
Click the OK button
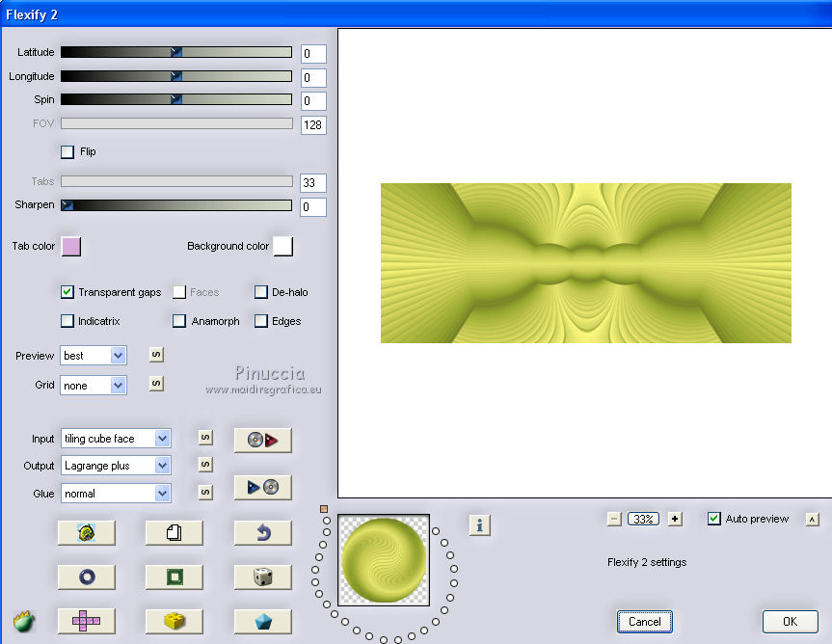(x=791, y=622)
